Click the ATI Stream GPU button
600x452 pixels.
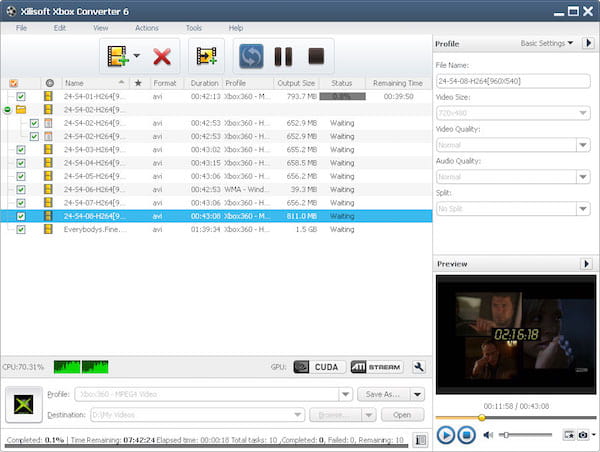pyautogui.click(x=377, y=367)
